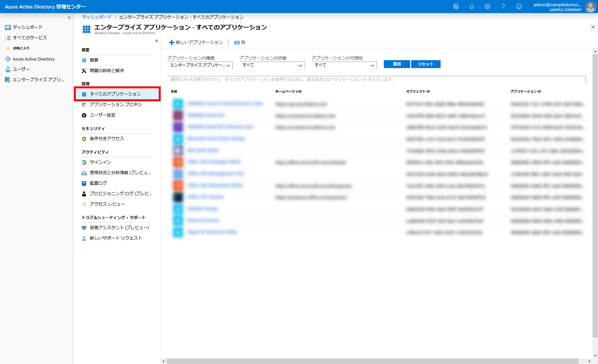Expand アプリケーションの状態 dropdown
598x364 pixels.
click(x=272, y=65)
